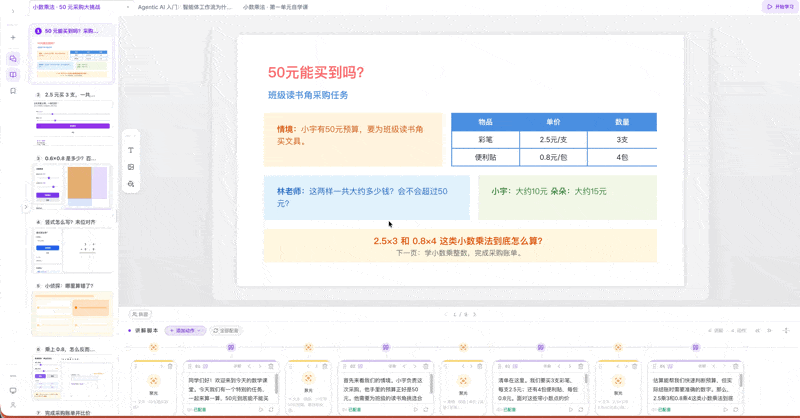Play the first narration script card audio
This screenshot has height=418, width=800.
(x=261, y=409)
